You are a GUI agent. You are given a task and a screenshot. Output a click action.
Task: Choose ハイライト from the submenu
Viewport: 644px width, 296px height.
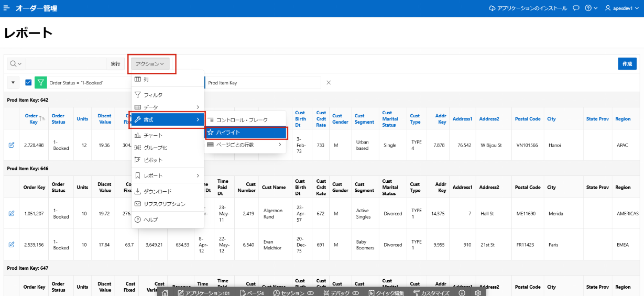pos(245,133)
